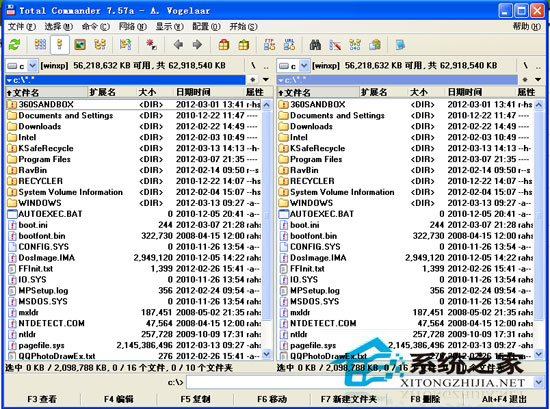Open left panel drive c dropdown
The width and height of the screenshot is (550, 409).
(x=32, y=66)
